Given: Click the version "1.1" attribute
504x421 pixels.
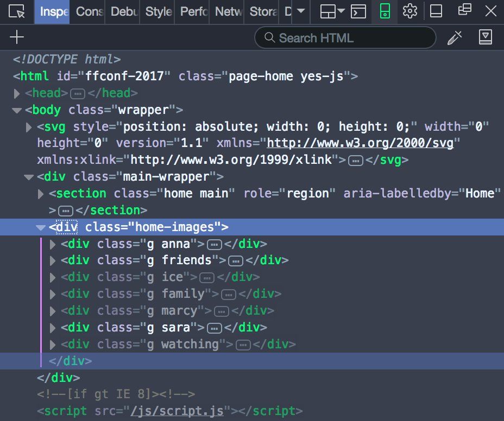Looking at the screenshot, I should point(162,143).
